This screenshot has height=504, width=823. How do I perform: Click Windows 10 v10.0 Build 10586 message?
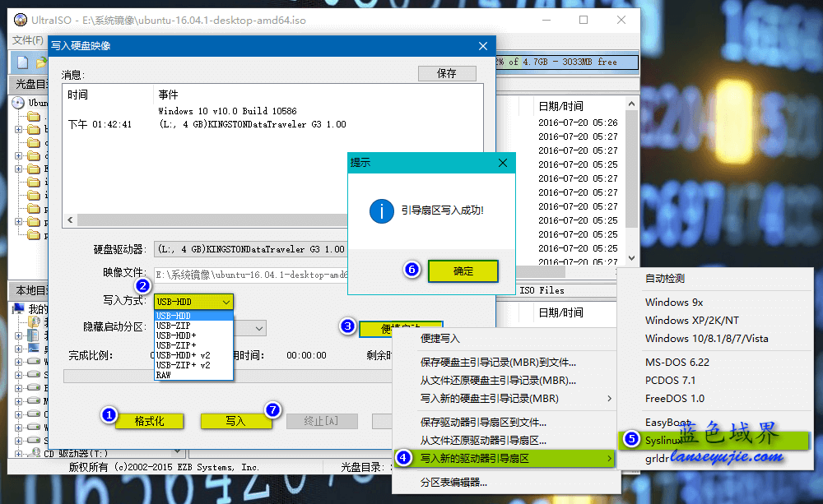(x=227, y=111)
